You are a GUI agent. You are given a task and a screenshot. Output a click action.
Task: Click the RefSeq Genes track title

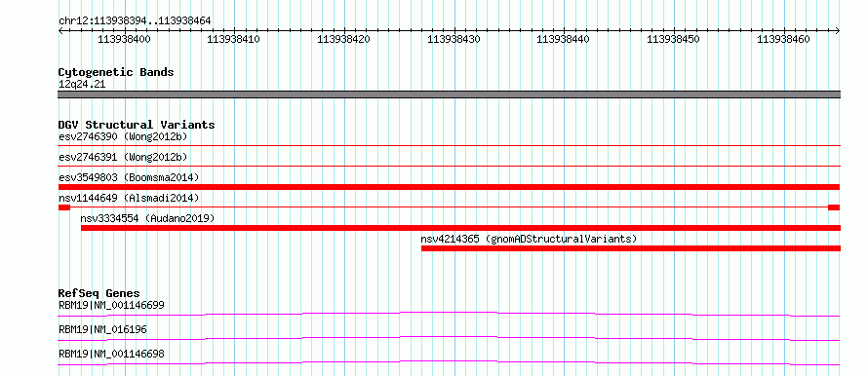[99, 293]
